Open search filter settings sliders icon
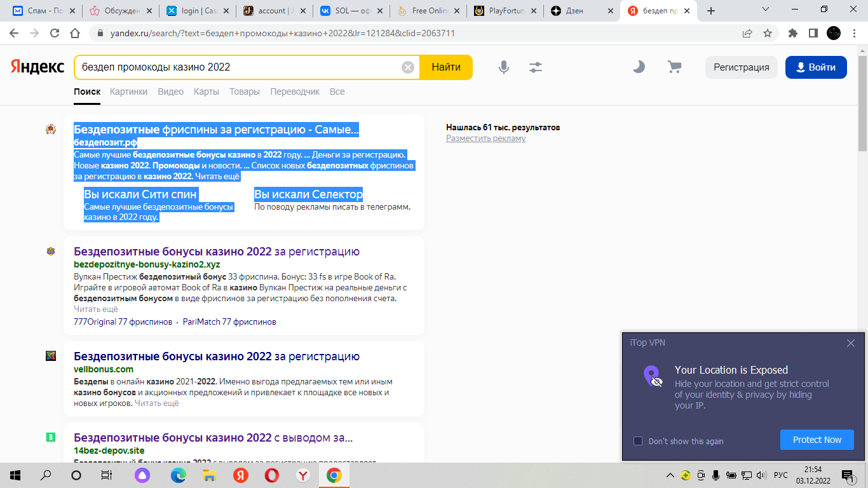868x488 pixels. (536, 67)
